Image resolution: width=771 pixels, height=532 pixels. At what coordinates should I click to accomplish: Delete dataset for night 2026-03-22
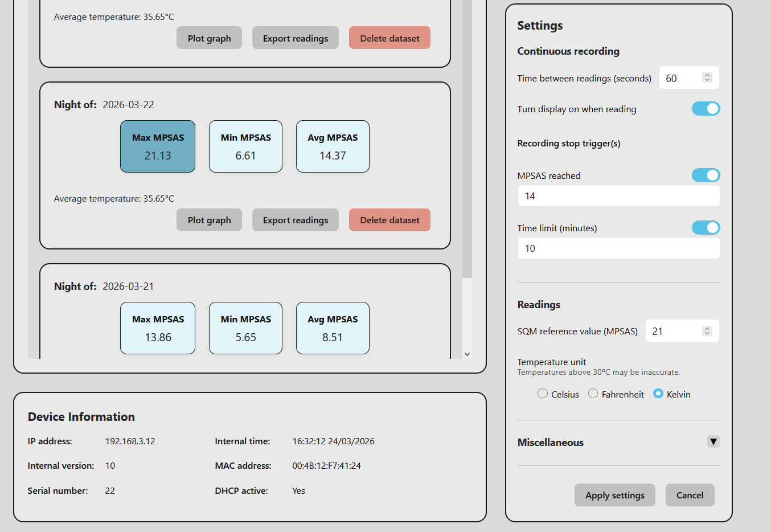(389, 220)
